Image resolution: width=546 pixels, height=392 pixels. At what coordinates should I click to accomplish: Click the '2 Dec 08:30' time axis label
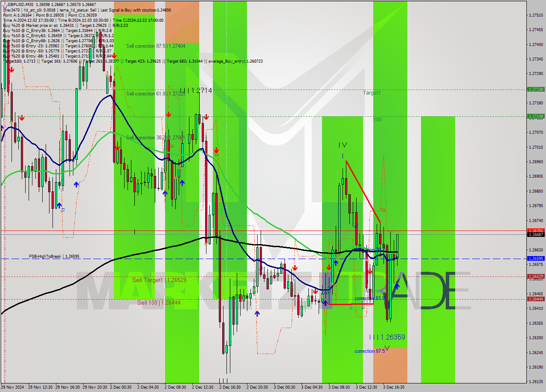[x=175, y=387]
